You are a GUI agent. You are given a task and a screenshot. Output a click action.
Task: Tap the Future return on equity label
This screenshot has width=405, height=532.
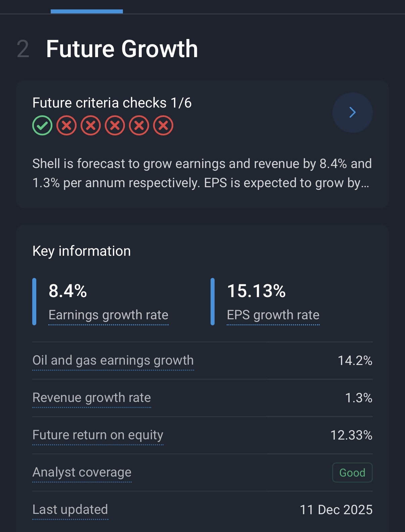coord(98,435)
